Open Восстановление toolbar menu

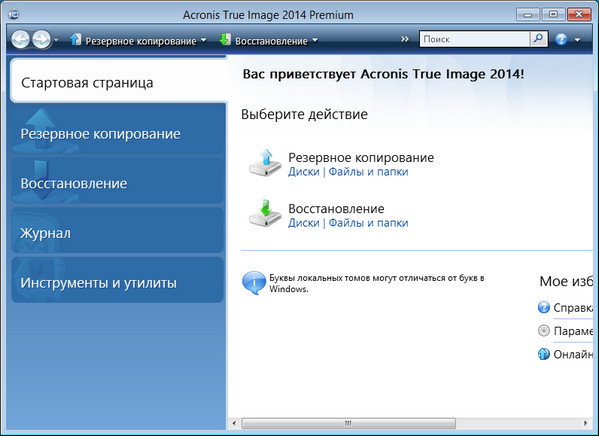271,41
